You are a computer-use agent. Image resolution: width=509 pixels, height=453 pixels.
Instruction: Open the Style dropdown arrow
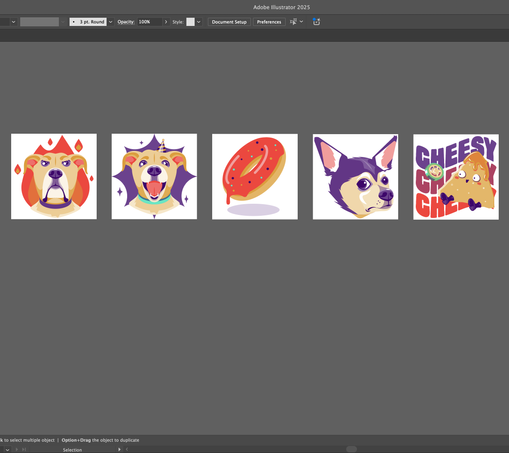click(x=199, y=22)
